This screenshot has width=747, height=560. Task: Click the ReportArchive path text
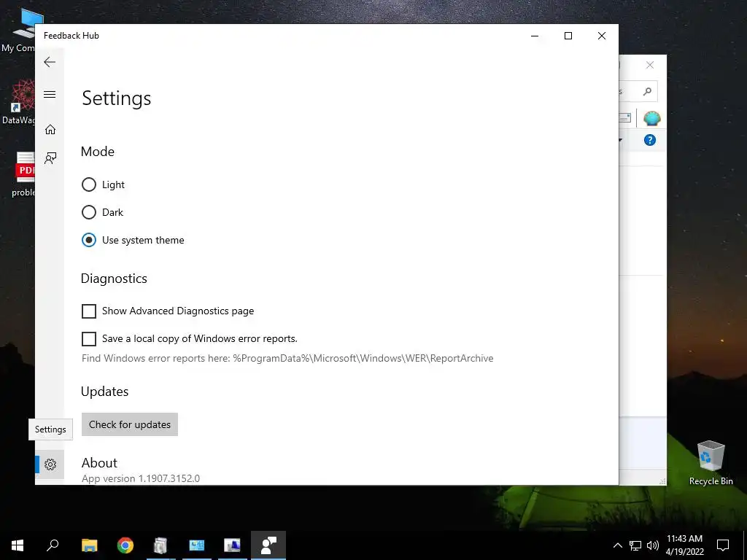point(363,358)
